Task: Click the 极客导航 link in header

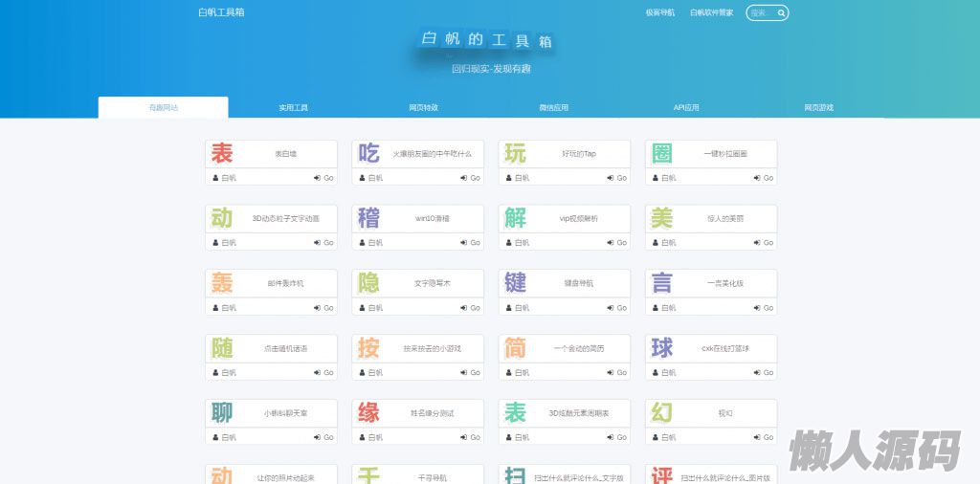Action: click(659, 13)
